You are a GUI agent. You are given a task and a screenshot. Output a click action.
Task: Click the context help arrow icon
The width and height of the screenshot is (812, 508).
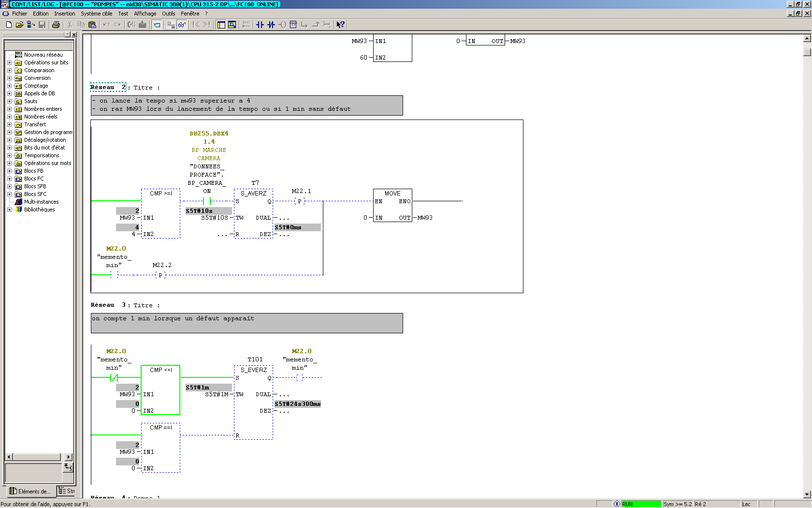coord(341,25)
